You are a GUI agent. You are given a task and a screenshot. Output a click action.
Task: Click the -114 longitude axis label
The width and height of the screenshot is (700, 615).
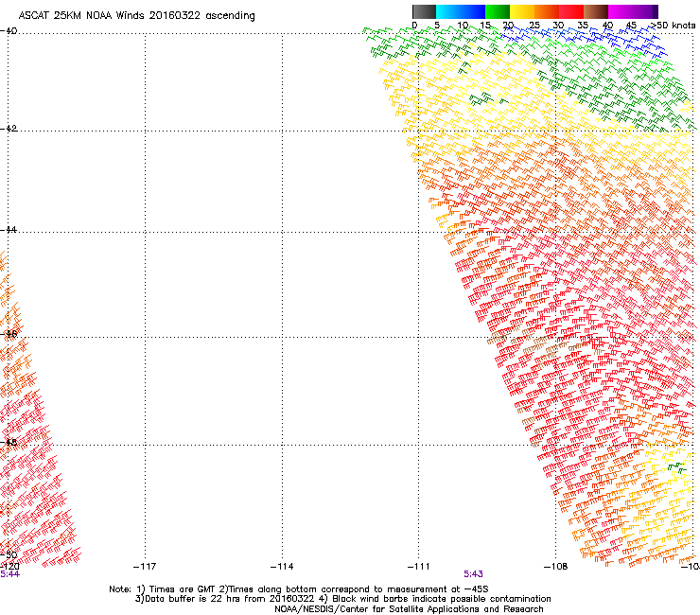282,567
